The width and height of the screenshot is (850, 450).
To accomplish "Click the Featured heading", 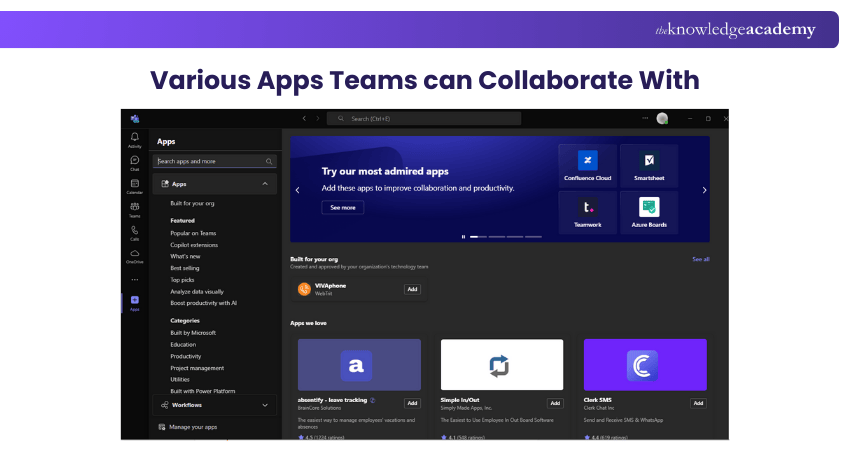I will click(x=182, y=221).
